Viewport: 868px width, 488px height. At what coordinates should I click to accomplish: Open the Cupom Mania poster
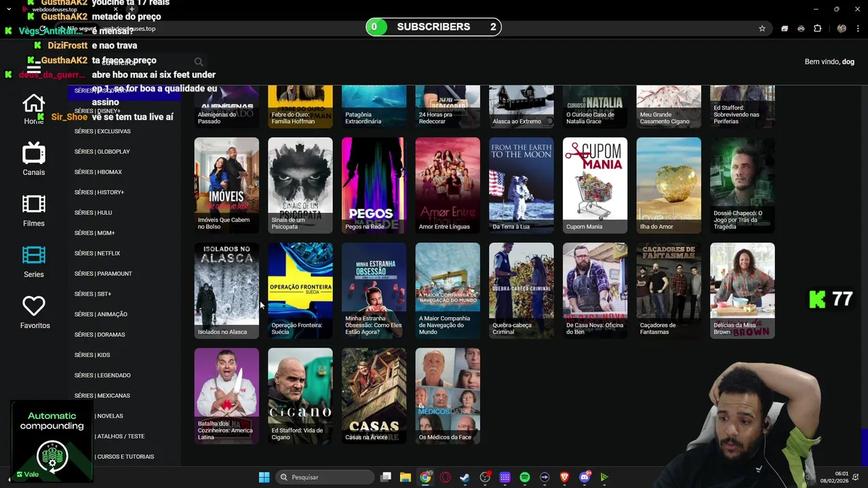[x=595, y=186]
